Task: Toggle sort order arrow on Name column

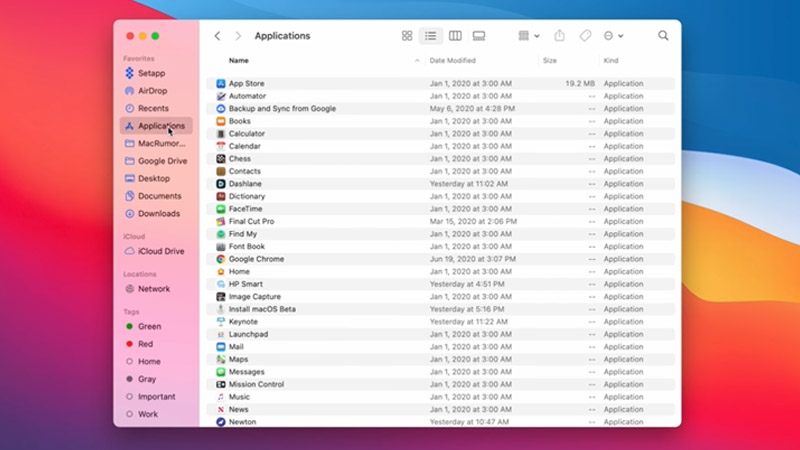Action: [417, 61]
